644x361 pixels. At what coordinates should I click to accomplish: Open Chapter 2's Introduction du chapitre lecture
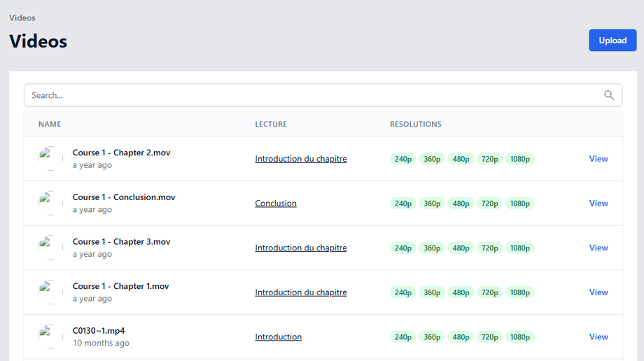tap(301, 159)
